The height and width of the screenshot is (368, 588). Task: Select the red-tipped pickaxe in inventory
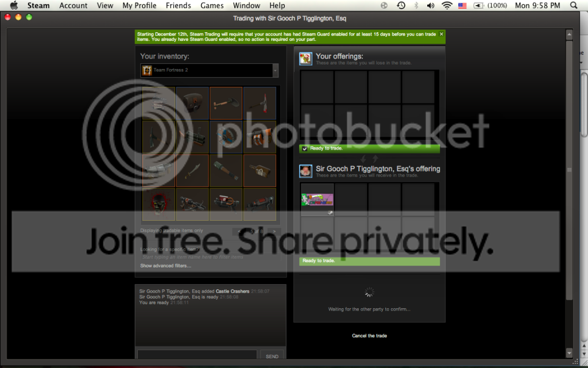click(260, 103)
